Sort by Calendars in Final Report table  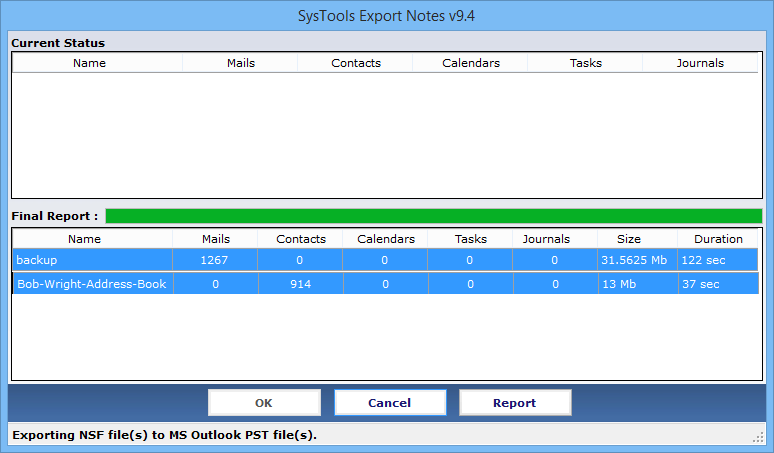point(386,239)
